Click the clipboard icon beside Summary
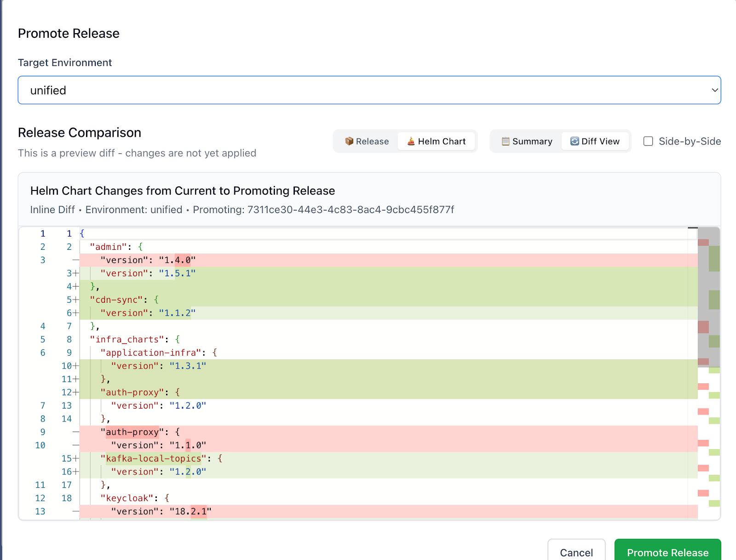 pos(506,141)
